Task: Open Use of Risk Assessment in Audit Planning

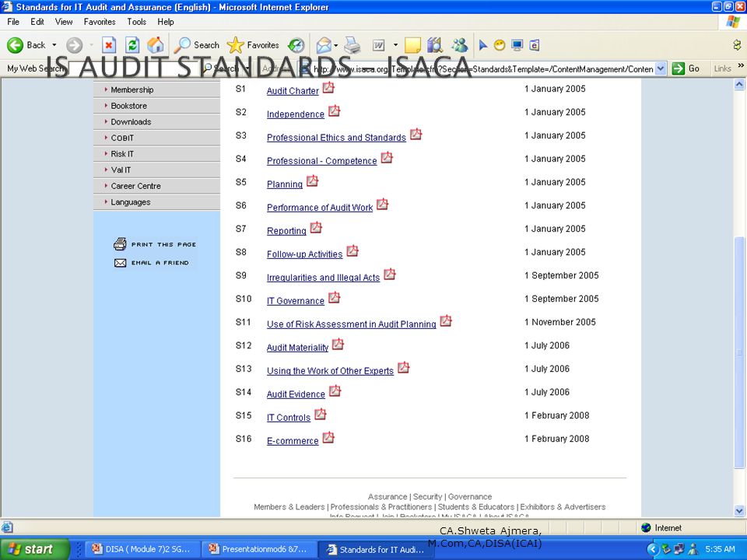Action: pos(351,324)
